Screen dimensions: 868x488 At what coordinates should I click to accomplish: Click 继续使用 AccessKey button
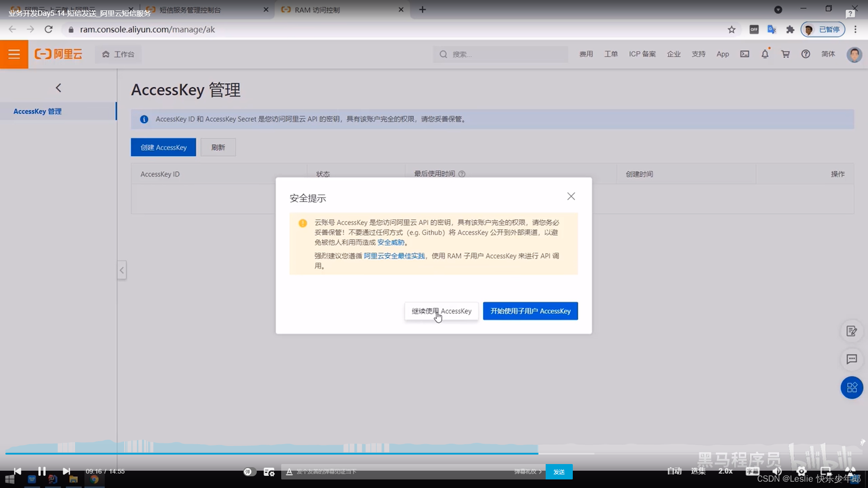pos(441,311)
